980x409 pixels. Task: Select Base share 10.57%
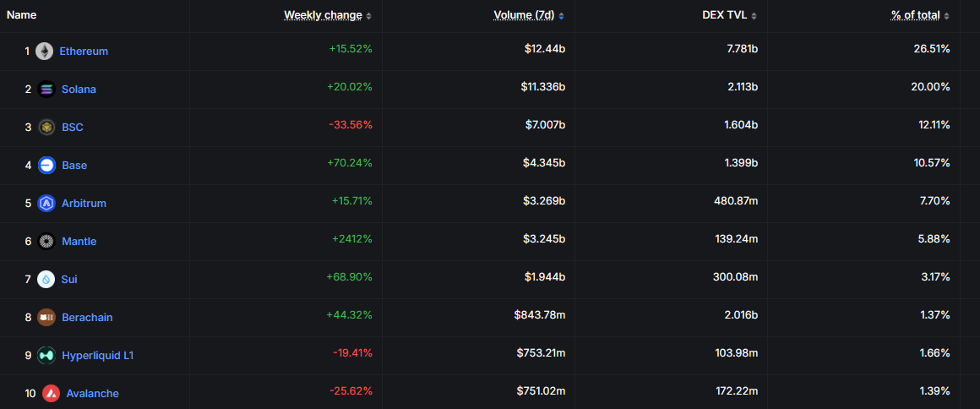[932, 163]
